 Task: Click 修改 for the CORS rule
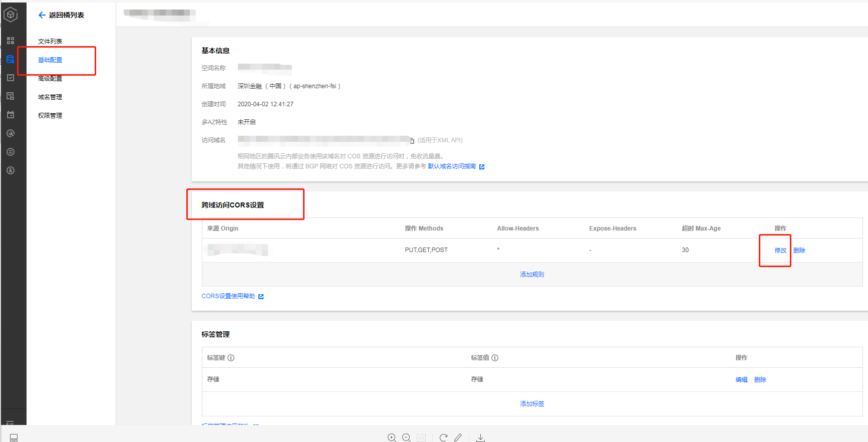click(780, 251)
